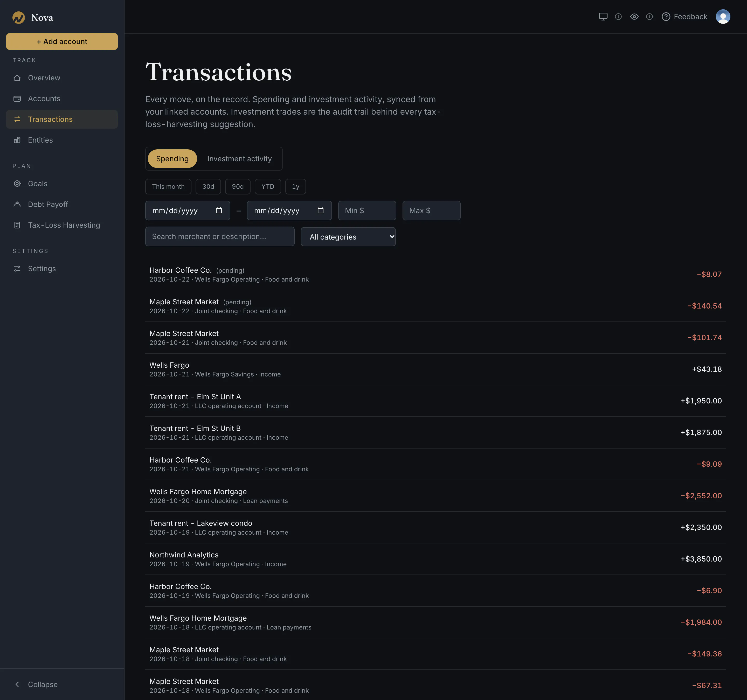
Task: Click the Feedback question mark icon
Action: 666,17
